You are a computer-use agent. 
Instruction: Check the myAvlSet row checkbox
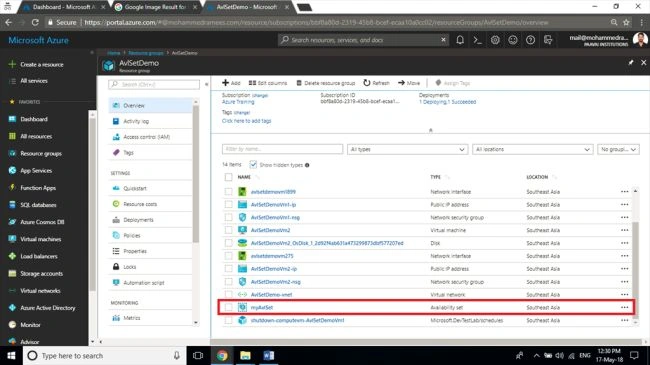coord(228,307)
